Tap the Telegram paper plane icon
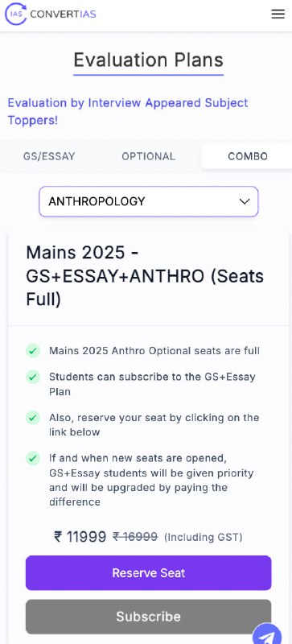Viewport: 292px width, 644px height. pos(267,634)
